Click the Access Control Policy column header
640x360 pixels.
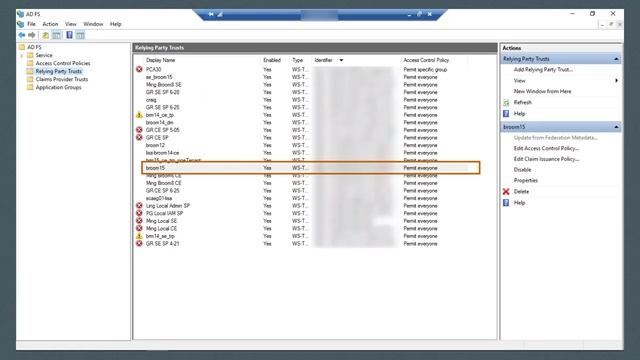(x=426, y=60)
